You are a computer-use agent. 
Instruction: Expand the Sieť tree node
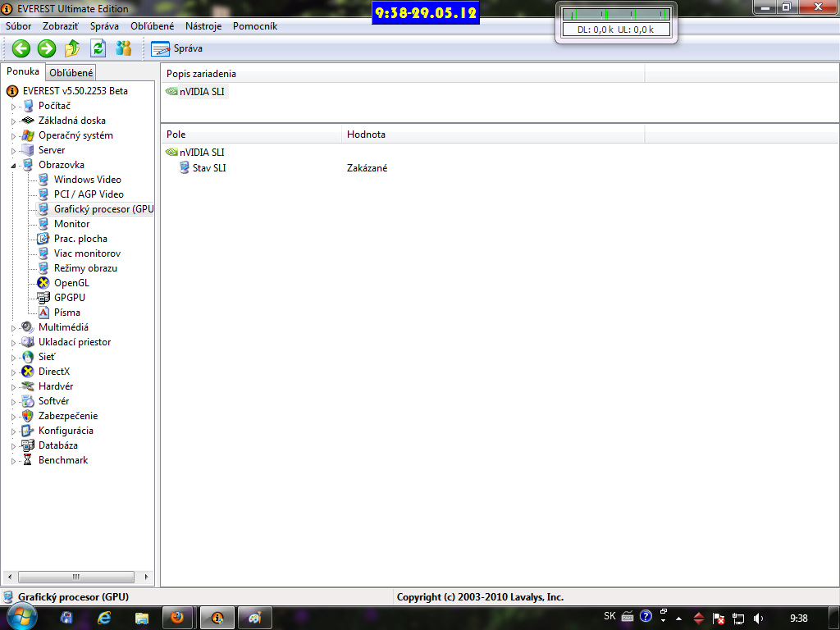tap(13, 358)
